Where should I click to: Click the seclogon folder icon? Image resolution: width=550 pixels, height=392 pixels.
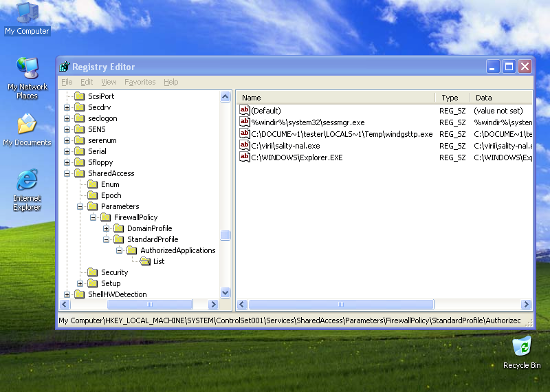pos(80,118)
